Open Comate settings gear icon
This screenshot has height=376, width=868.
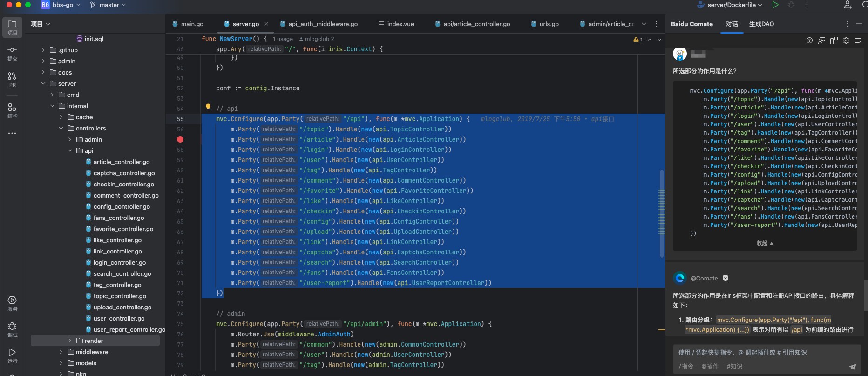[846, 41]
